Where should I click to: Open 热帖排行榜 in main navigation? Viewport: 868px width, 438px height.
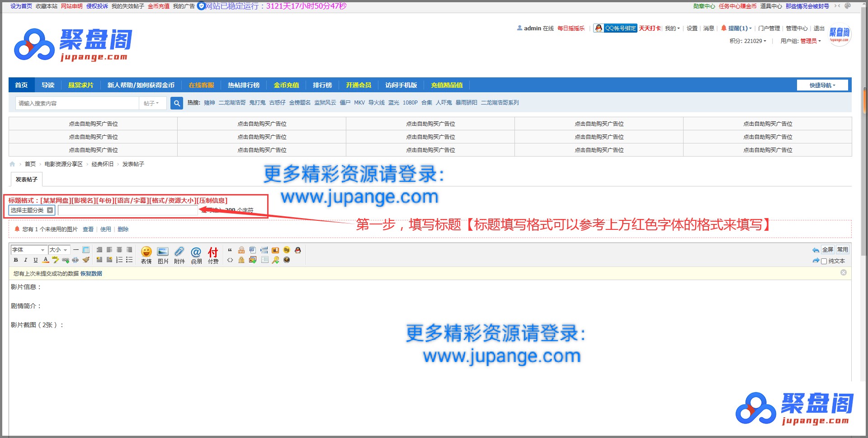(244, 85)
